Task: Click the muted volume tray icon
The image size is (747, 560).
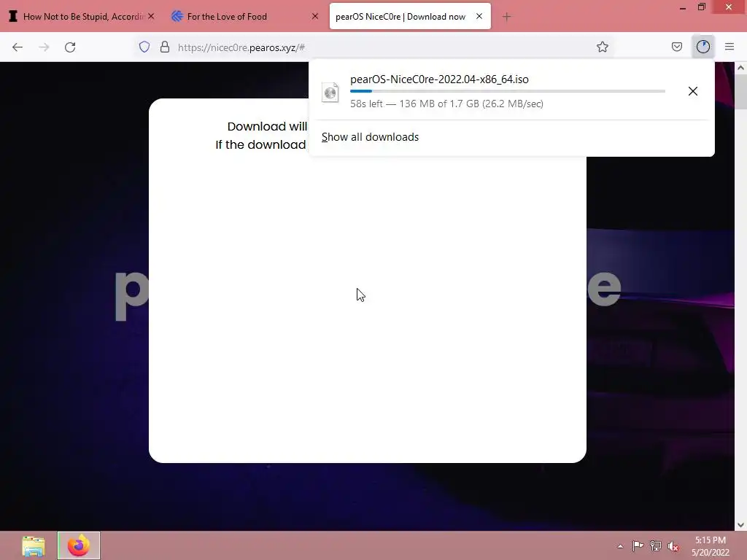Action: point(673,546)
